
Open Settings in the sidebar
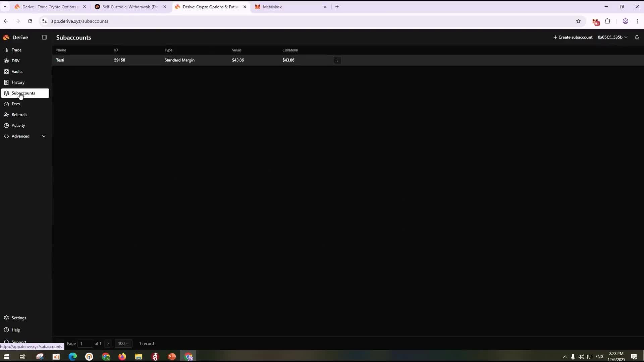point(18,318)
